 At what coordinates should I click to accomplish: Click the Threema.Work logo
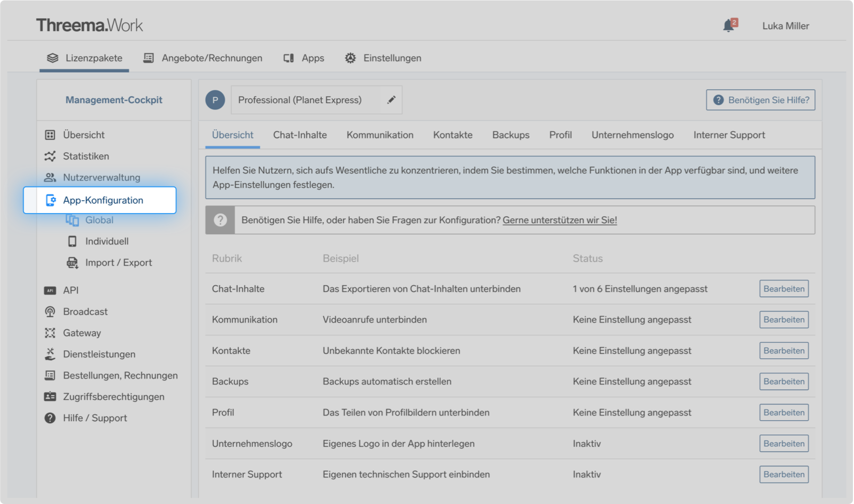pos(89,25)
